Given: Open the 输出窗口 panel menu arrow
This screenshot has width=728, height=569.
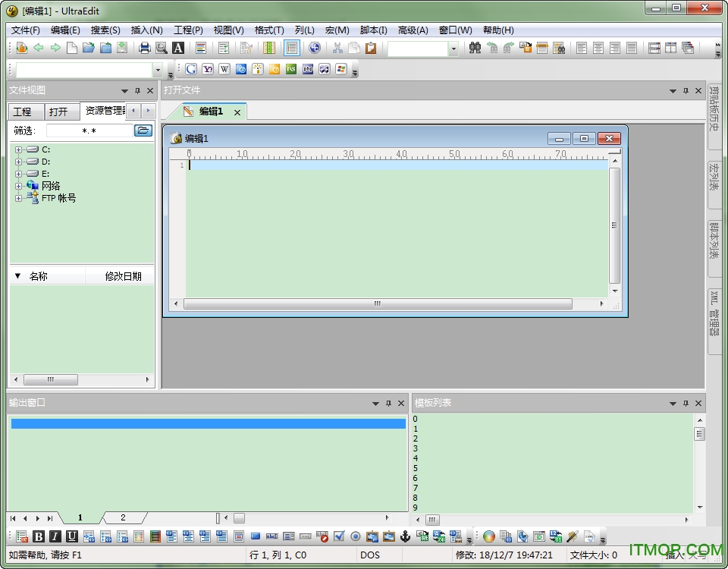Looking at the screenshot, I should click(x=375, y=403).
